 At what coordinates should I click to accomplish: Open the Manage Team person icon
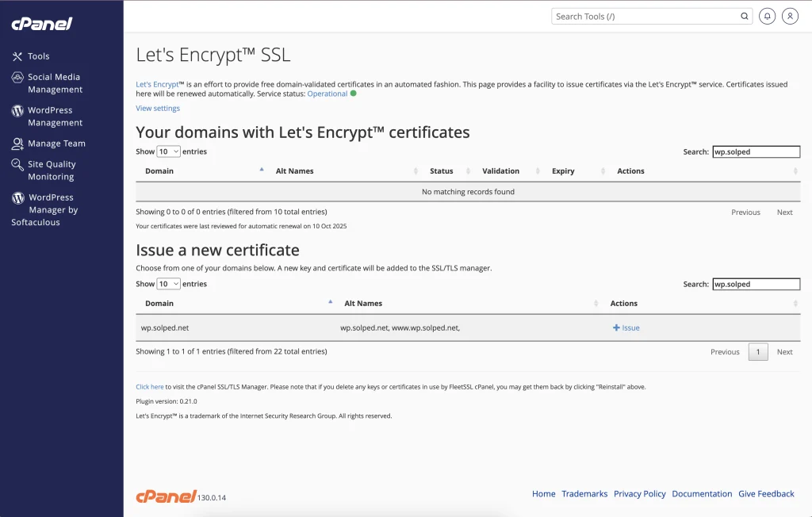[x=17, y=144]
